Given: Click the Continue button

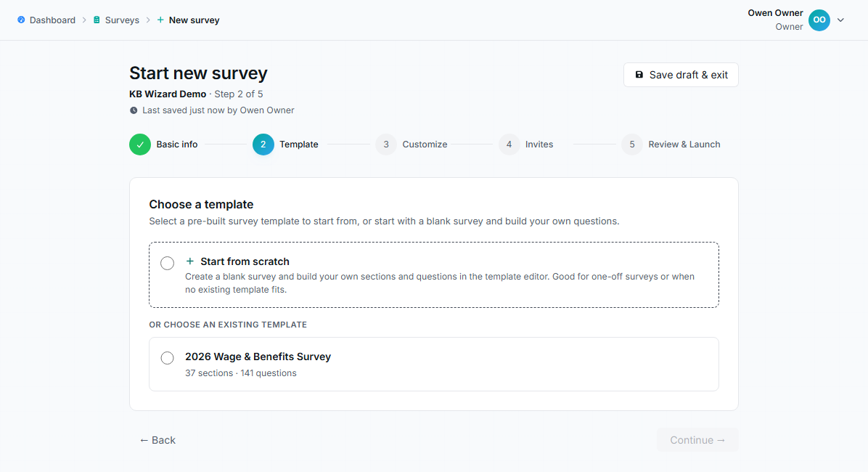Looking at the screenshot, I should pos(697,440).
